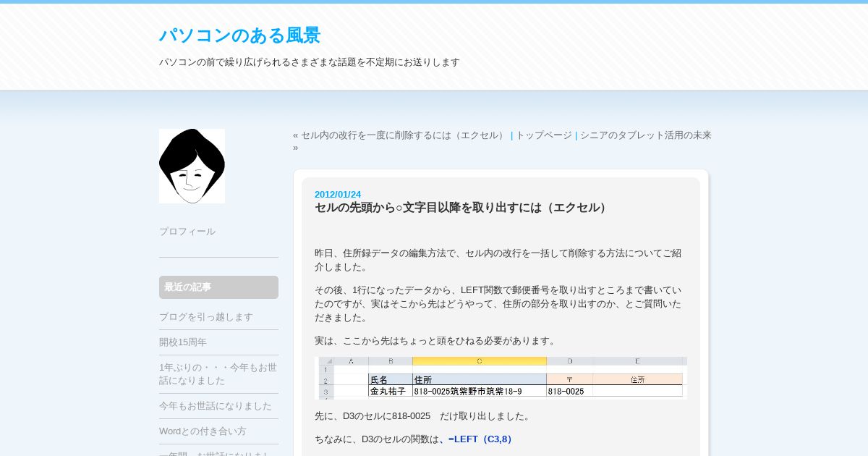
Task: Click blog subtitle パソコンの前で繰り広げられる text
Action: [x=310, y=62]
